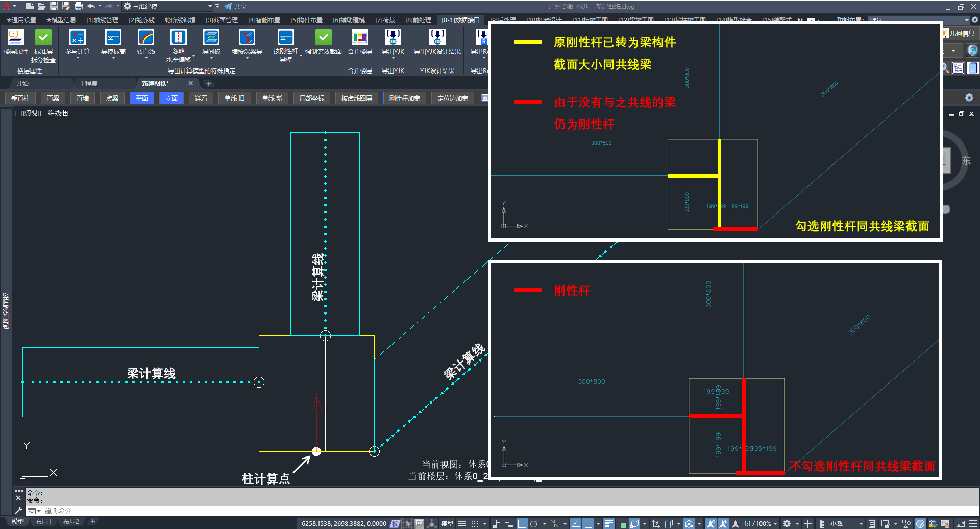Run 标准层拆分检查 check

tap(43, 38)
